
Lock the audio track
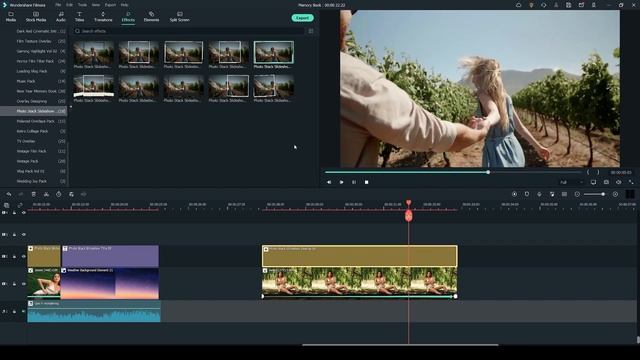coord(14,311)
